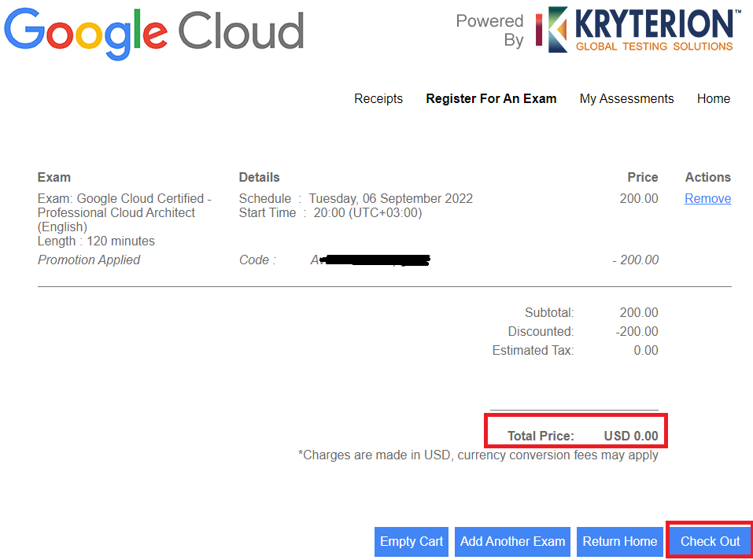Navigate to the Home menu item

tap(713, 98)
